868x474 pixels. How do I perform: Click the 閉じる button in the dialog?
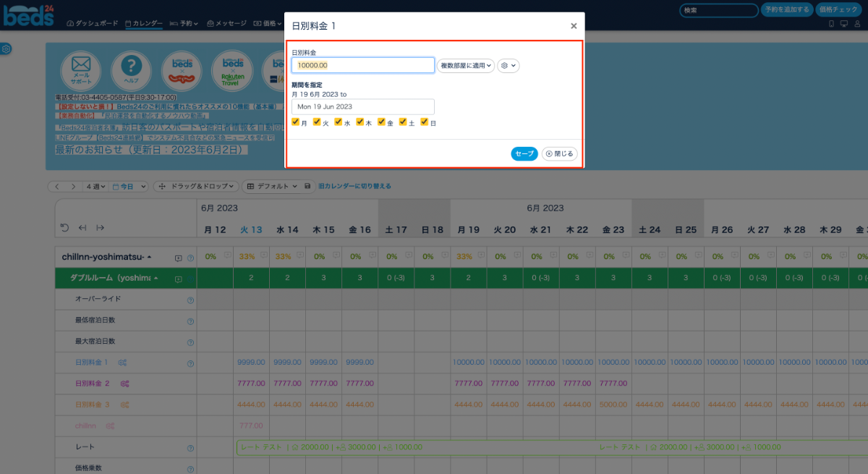coord(559,153)
